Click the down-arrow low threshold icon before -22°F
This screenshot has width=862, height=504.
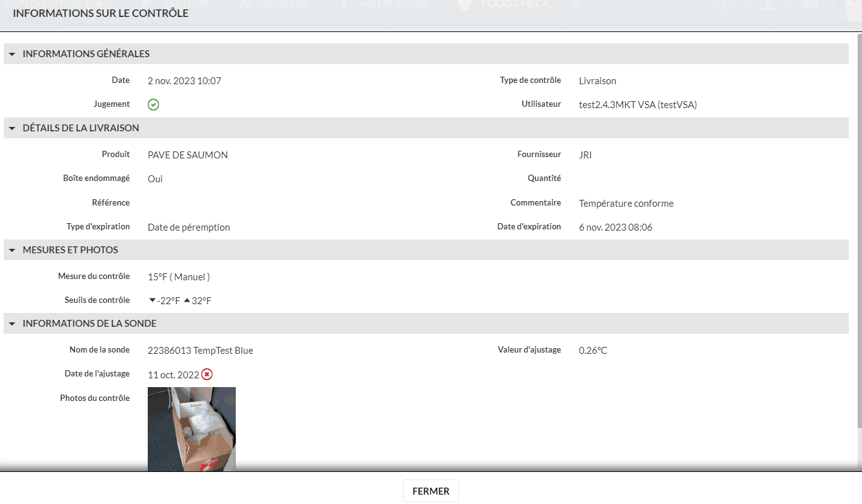click(x=152, y=300)
